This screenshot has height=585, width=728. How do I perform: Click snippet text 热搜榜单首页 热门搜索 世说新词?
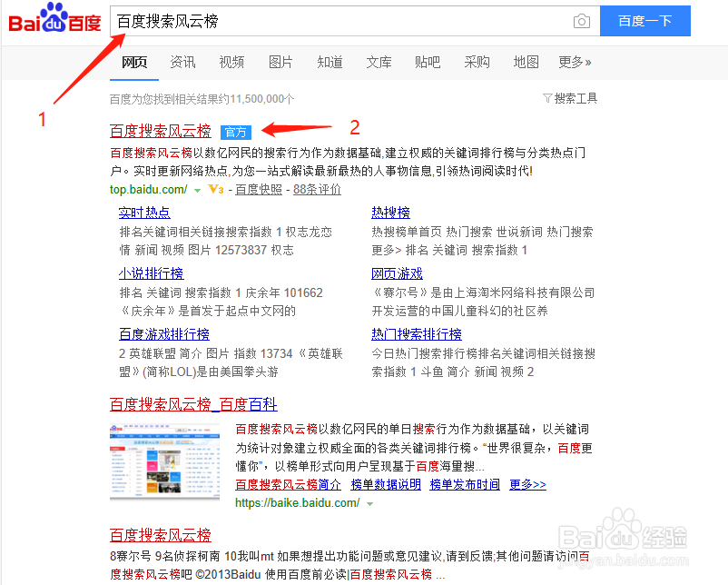457,232
